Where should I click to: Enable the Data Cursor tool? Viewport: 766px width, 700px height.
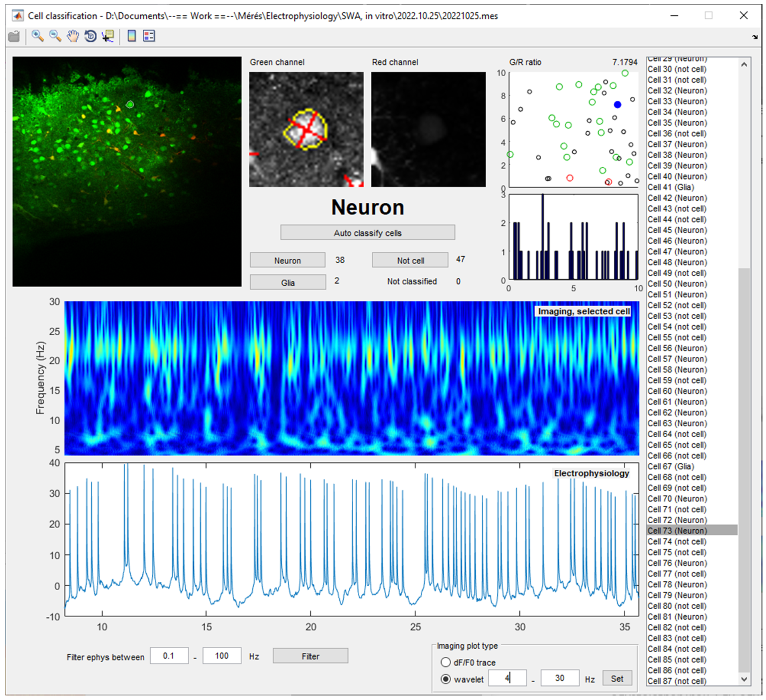(108, 36)
